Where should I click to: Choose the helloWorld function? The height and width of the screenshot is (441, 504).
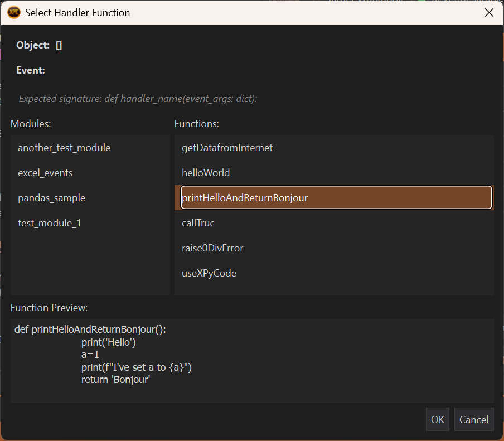(x=206, y=173)
